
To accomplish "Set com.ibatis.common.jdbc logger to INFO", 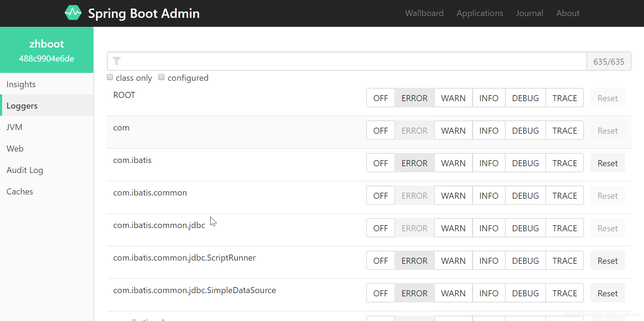I will [x=489, y=228].
